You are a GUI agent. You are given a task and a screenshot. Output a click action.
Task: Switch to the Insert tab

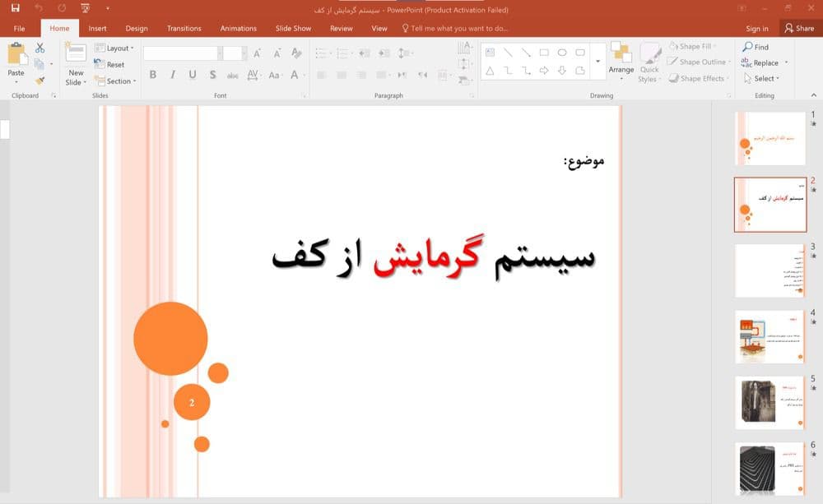tap(97, 28)
